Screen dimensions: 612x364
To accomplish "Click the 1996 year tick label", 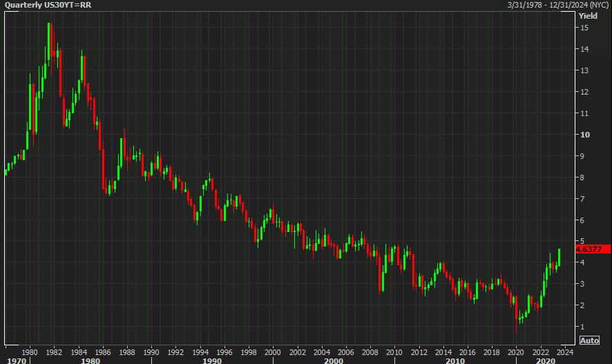I will click(224, 352).
